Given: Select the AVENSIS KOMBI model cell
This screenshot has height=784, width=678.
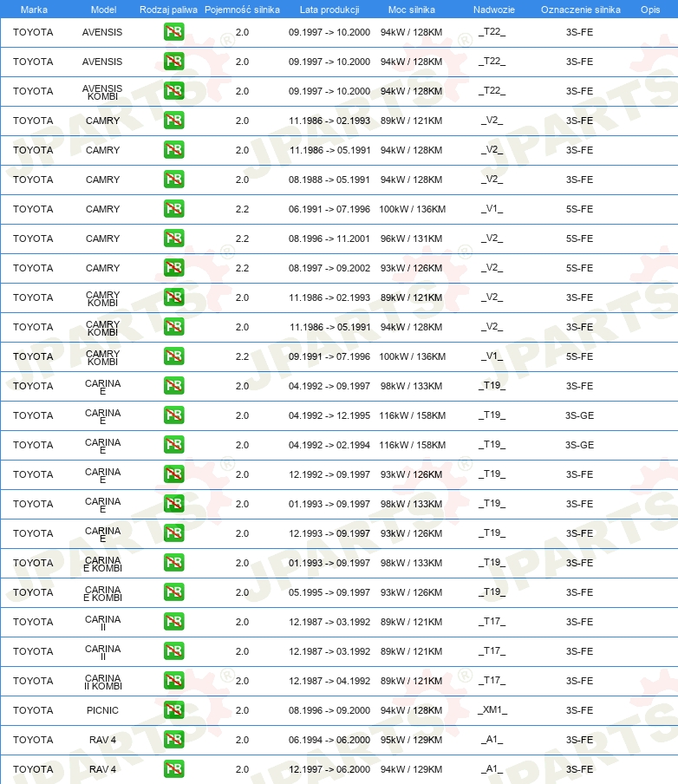Looking at the screenshot, I should pos(102,92).
